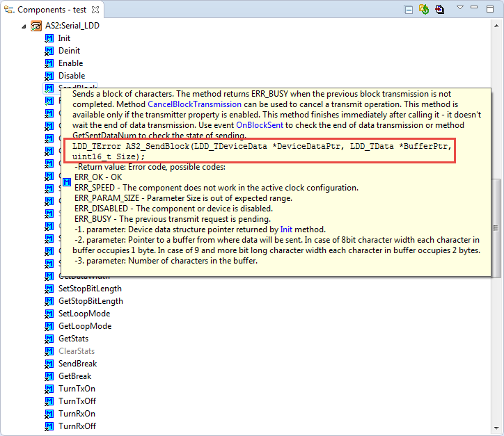Image resolution: width=504 pixels, height=436 pixels.
Task: Click the AS2:Serial_LDD component icon
Action: coord(36,26)
